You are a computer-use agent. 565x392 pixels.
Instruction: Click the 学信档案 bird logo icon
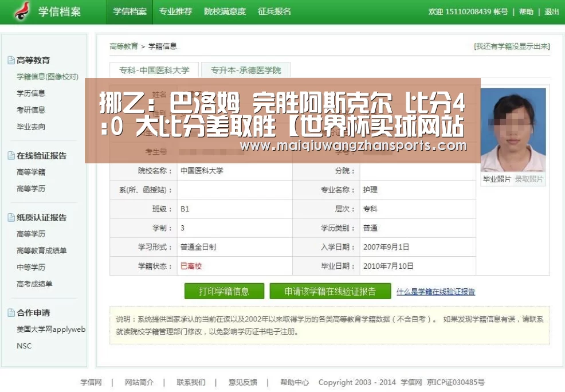click(22, 11)
